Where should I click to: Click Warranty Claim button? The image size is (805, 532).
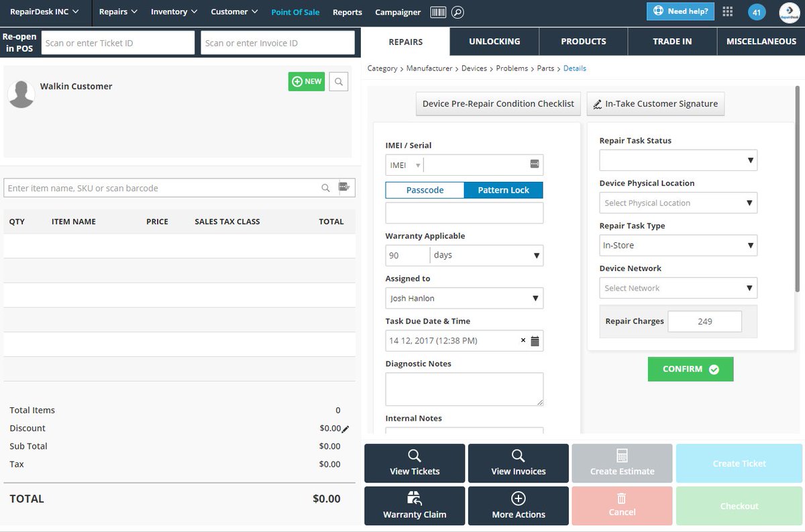tap(415, 506)
